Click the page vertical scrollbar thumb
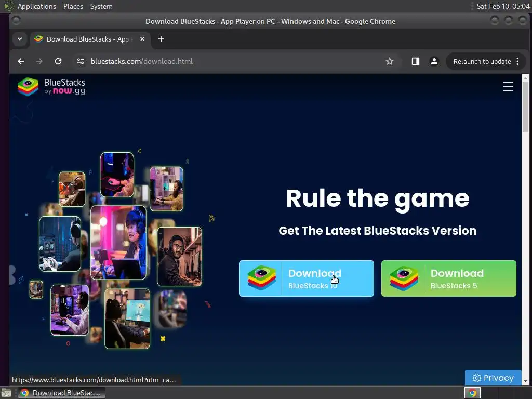The image size is (532, 399). (x=525, y=107)
